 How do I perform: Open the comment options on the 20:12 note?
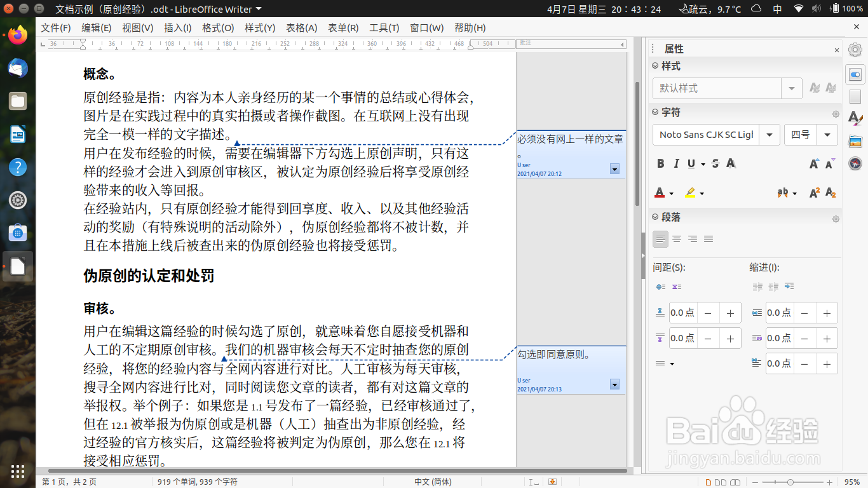click(x=614, y=169)
